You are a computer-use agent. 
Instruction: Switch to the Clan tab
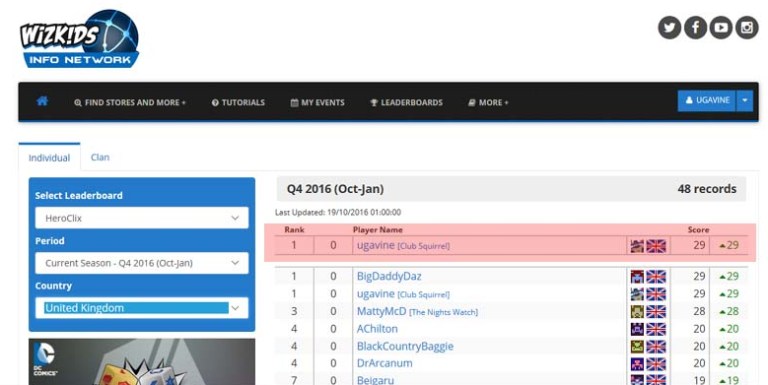pos(100,157)
